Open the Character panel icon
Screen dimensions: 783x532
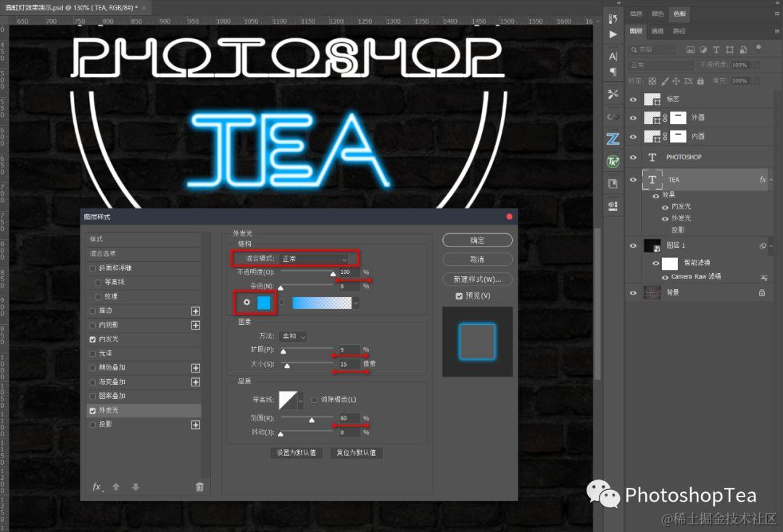pos(613,57)
